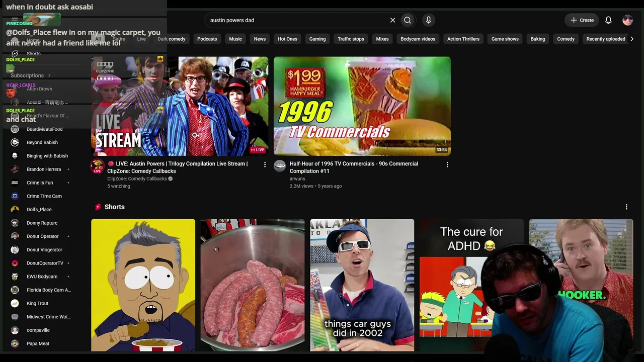Visit the ClipZone: Comedy Callbacks channel name link
This screenshot has height=362, width=644.
137,178
